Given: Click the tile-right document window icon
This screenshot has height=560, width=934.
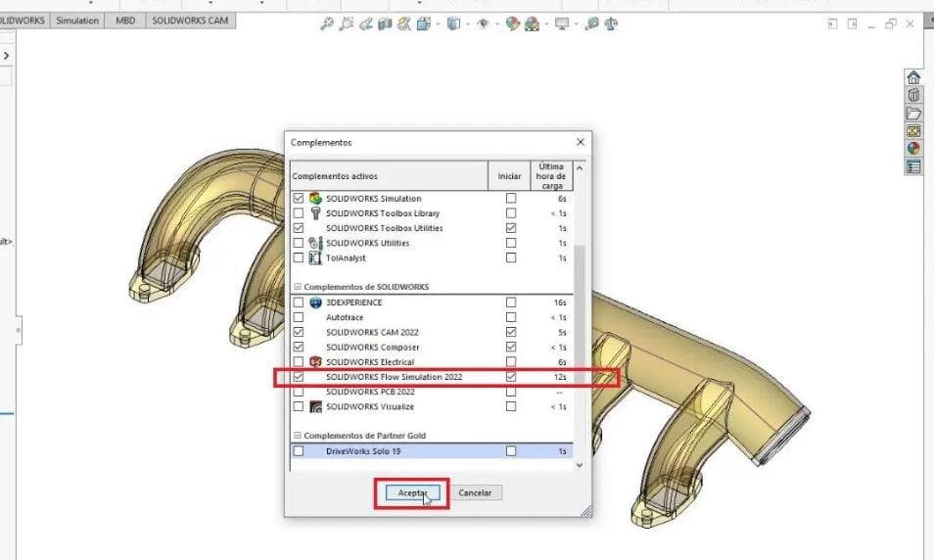Looking at the screenshot, I should (x=853, y=23).
